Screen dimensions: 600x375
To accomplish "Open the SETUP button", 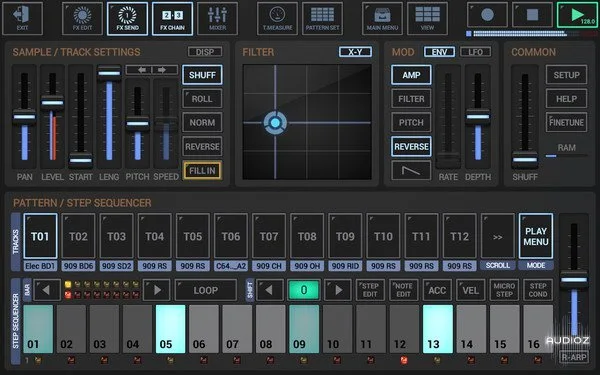I will pos(566,75).
